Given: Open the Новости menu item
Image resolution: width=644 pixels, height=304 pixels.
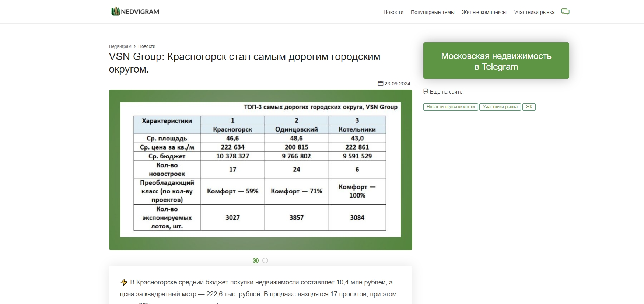Looking at the screenshot, I should 393,12.
